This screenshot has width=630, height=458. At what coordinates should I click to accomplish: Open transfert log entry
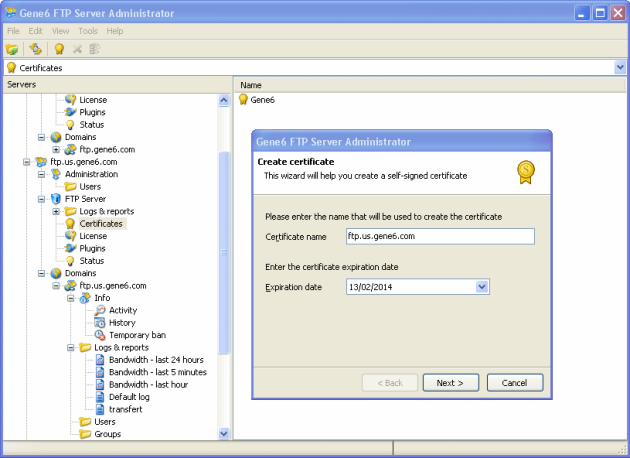point(125,409)
